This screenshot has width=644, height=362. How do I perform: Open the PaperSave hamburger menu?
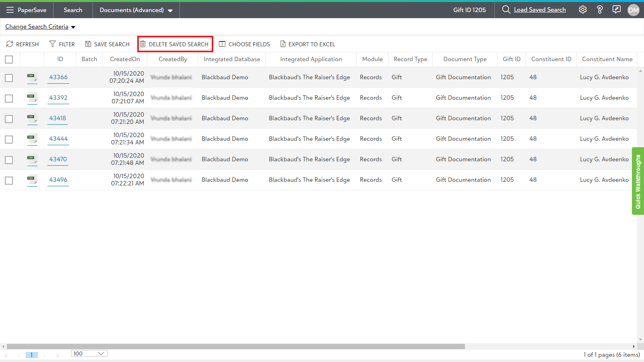pos(10,10)
